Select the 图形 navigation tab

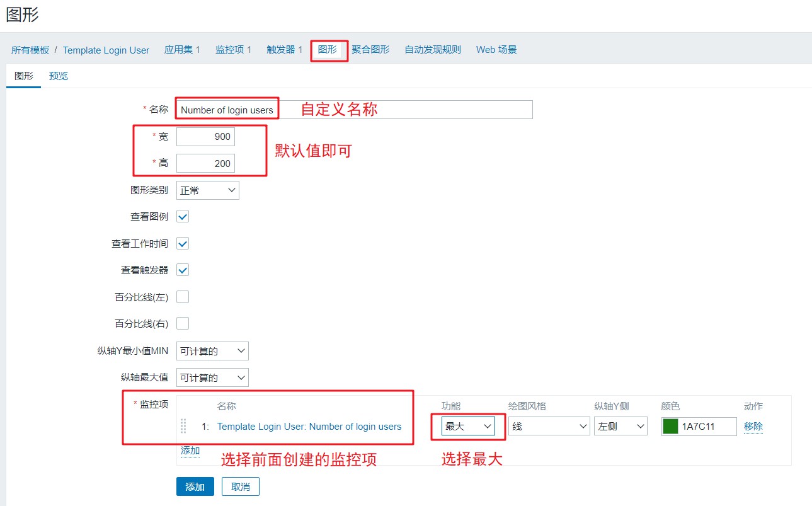pos(328,50)
